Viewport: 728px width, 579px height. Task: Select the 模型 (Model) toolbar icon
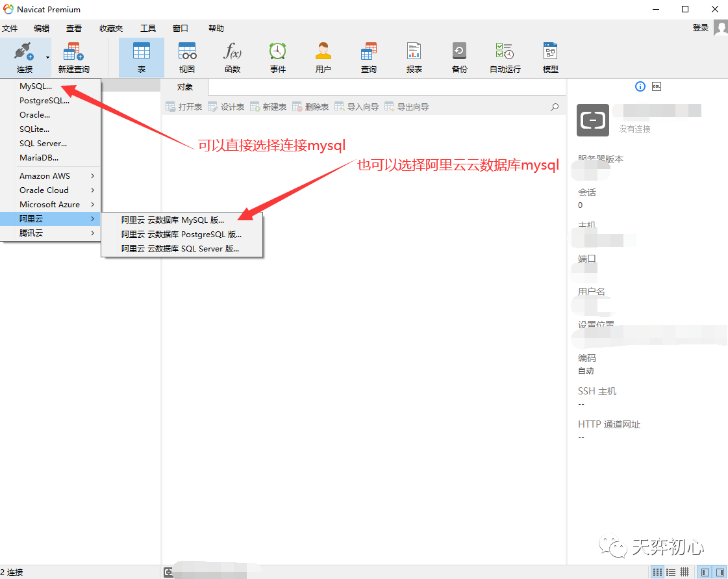click(x=551, y=58)
